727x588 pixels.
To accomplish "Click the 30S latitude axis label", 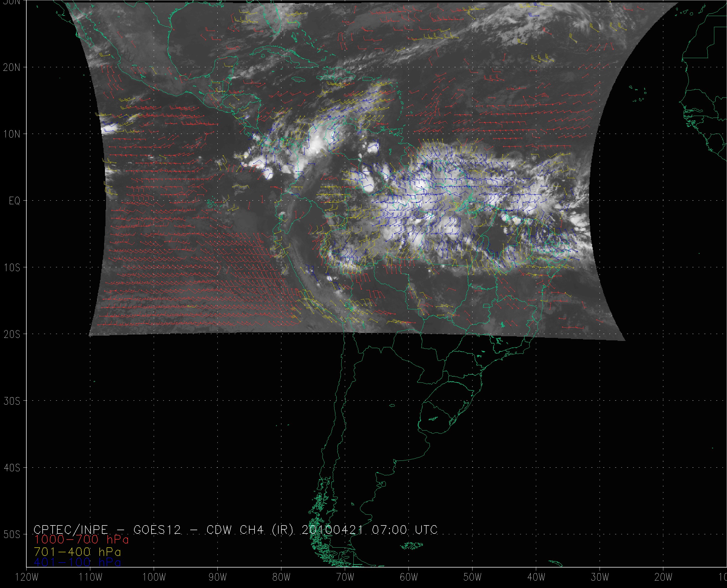I will click(x=12, y=401).
